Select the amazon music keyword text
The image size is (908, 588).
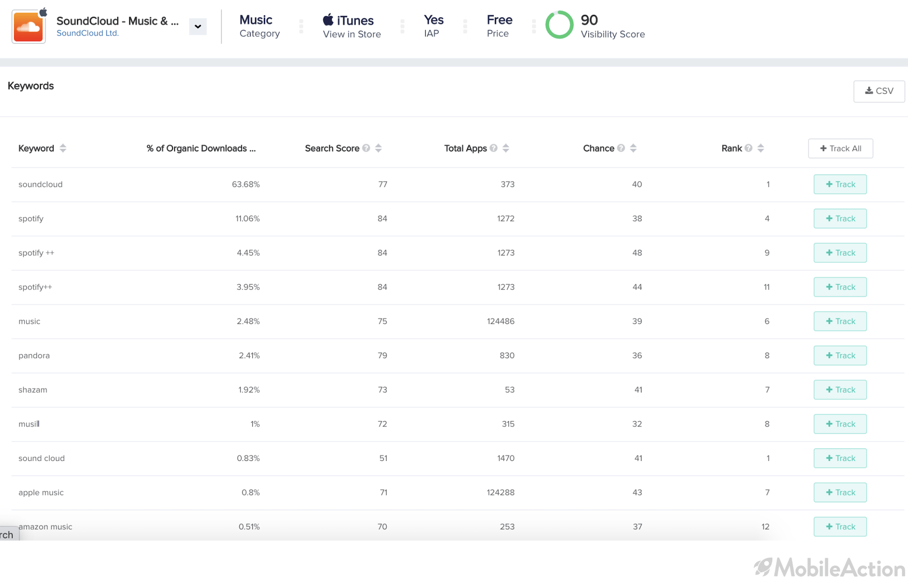pos(45,526)
